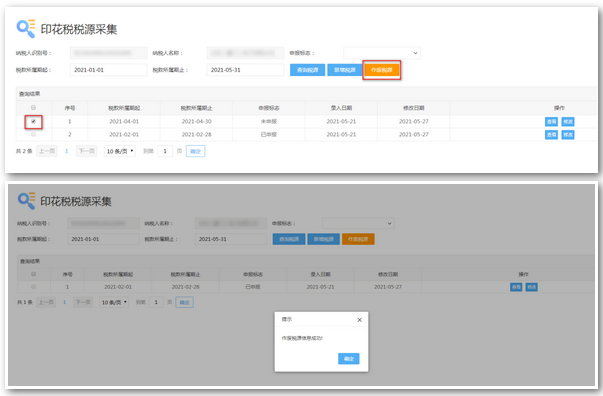Click the orange 作废税源 button in the upper panel
This screenshot has width=603, height=396.
pyautogui.click(x=381, y=70)
